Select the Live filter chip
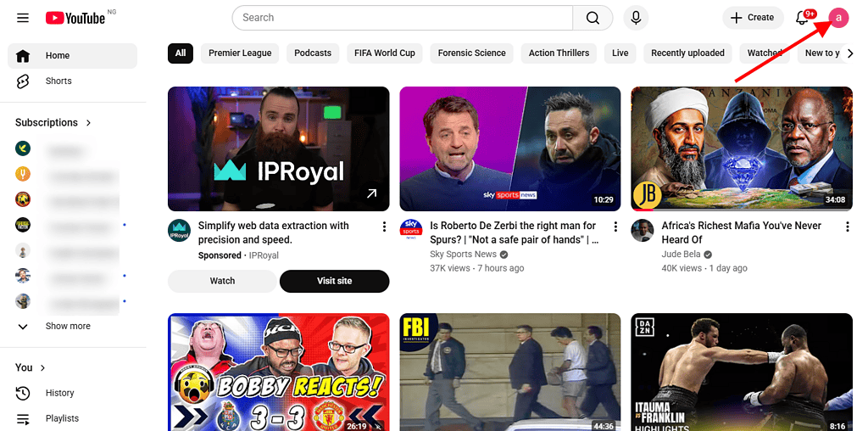The image size is (868, 431). tap(620, 53)
